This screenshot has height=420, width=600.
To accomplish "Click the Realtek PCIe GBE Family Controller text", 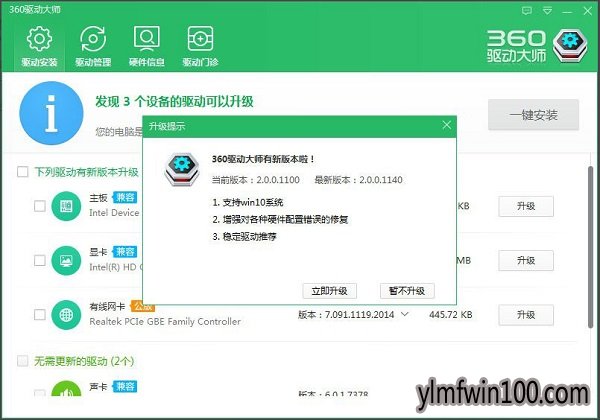I will pyautogui.click(x=165, y=322).
